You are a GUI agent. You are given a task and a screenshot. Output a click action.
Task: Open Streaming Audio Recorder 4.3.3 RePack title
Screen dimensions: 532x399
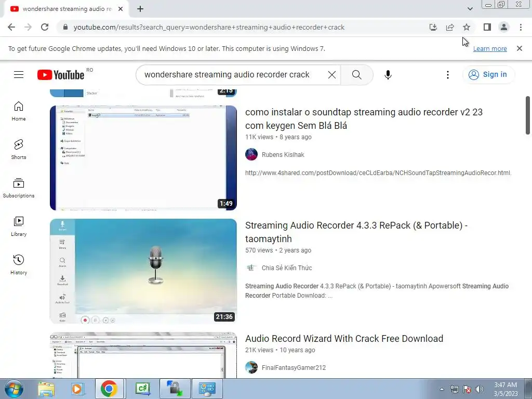pyautogui.click(x=356, y=232)
